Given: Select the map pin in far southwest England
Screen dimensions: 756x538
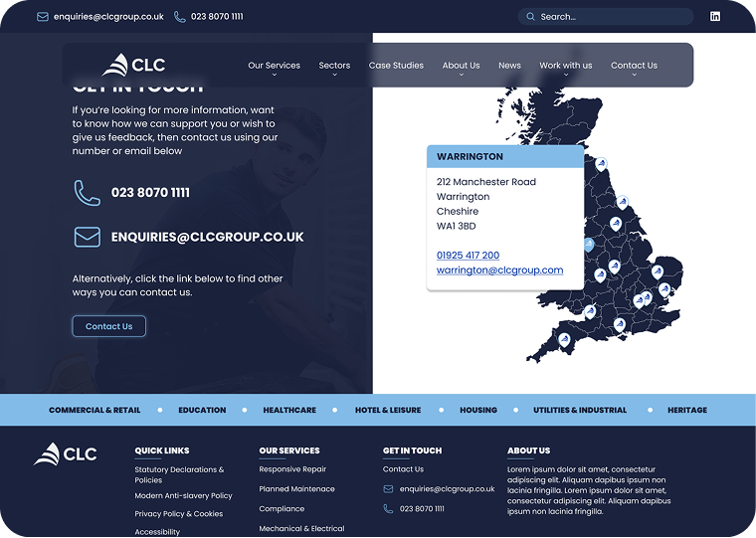Looking at the screenshot, I should pos(564,340).
